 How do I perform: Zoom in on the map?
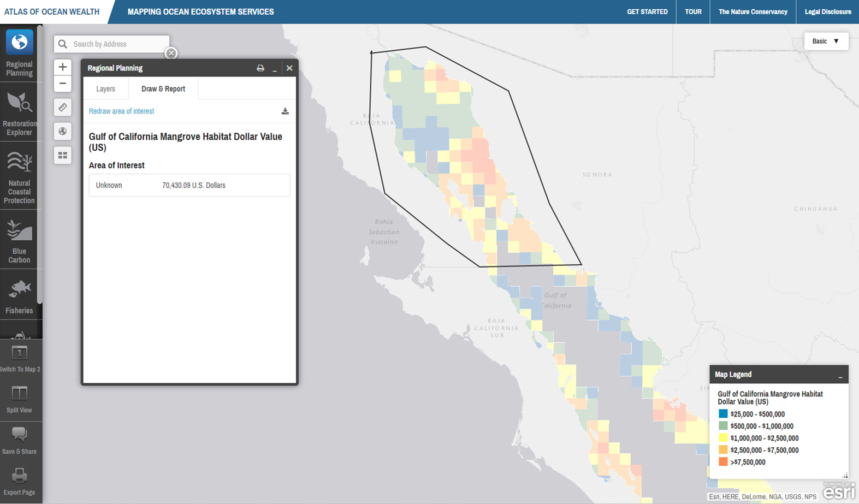(63, 67)
